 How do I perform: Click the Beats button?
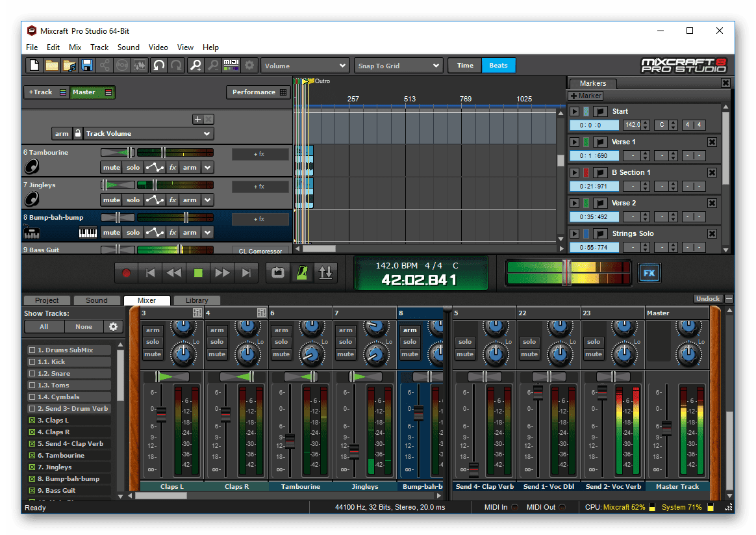tap(499, 66)
